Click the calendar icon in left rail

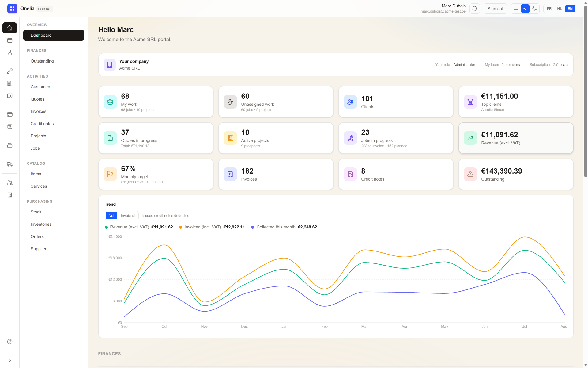[10, 40]
